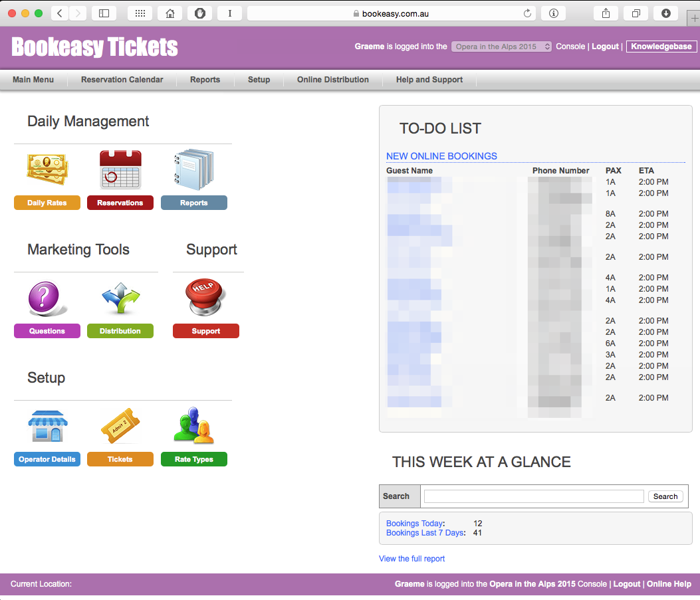This screenshot has width=700, height=600.
Task: Click the blue Operator Details button
Action: tap(47, 459)
